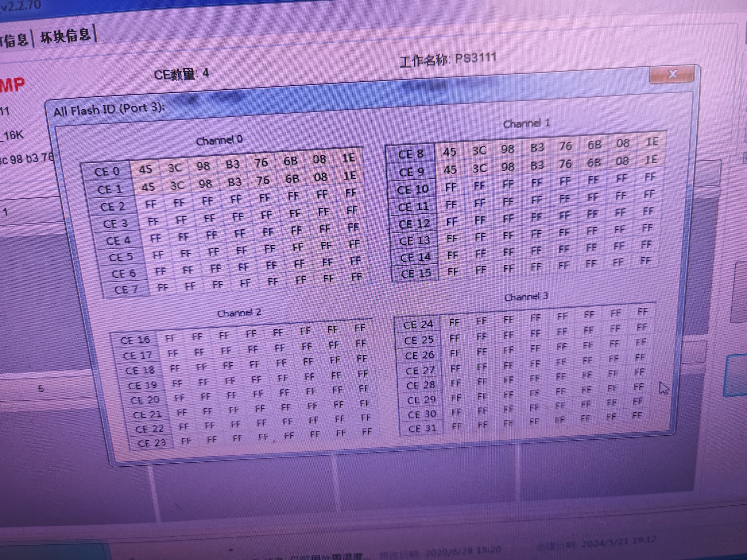Select the CE 23 row header

click(x=151, y=443)
